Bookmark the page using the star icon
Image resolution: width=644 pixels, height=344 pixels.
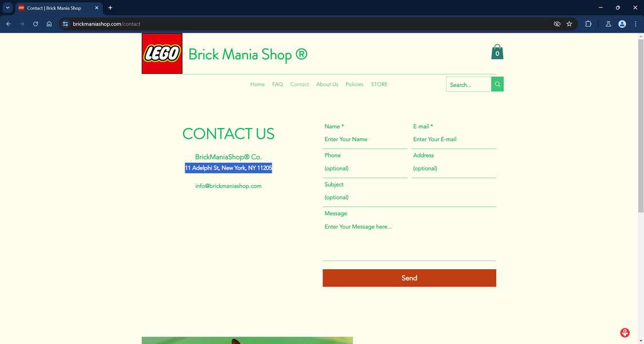[569, 23]
